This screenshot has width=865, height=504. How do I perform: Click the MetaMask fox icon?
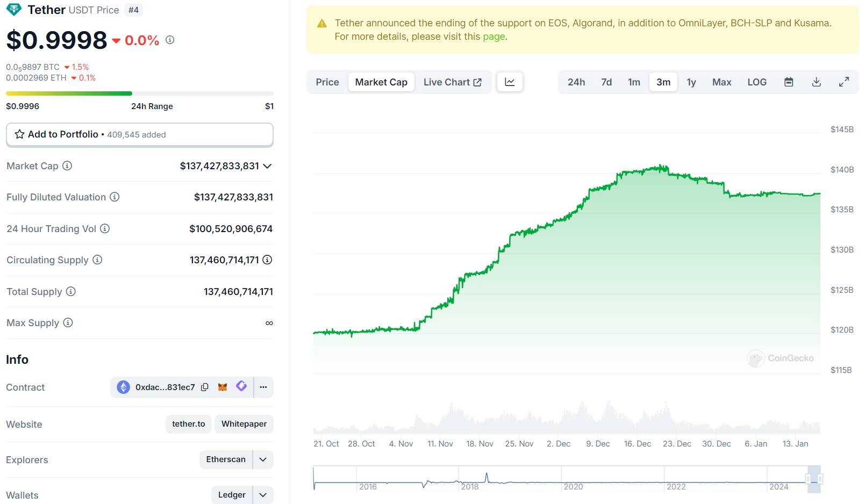coord(223,387)
